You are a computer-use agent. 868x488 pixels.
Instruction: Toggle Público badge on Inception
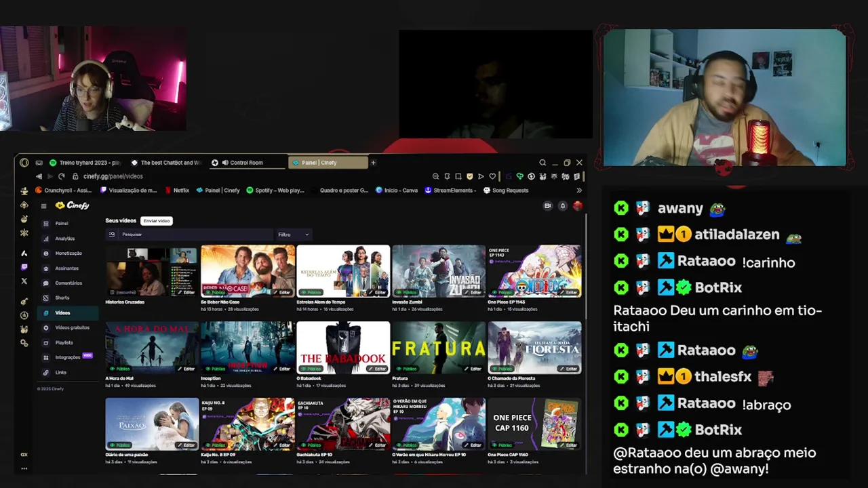pos(216,369)
